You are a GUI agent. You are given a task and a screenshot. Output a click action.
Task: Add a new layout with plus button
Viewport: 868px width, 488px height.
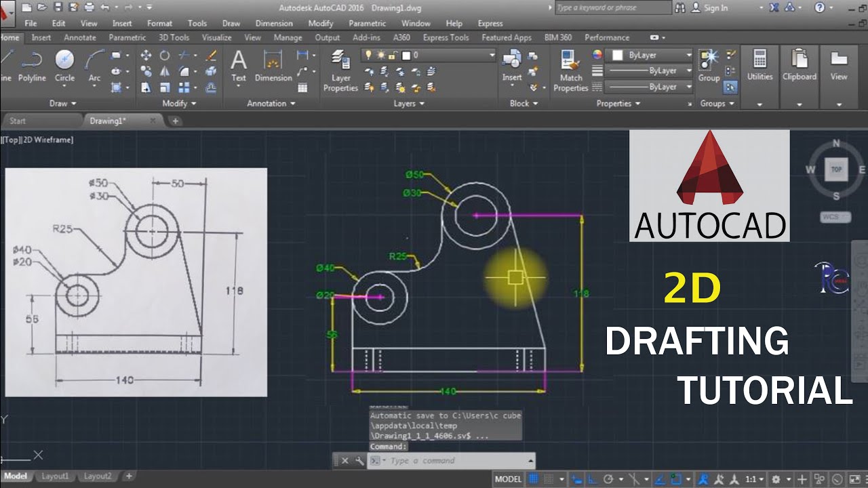pyautogui.click(x=129, y=476)
